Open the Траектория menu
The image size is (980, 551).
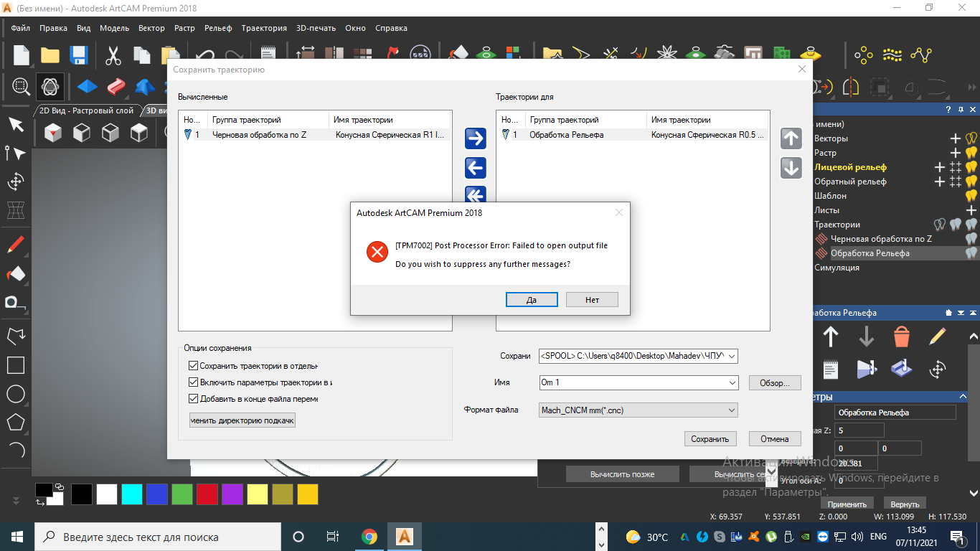(x=264, y=28)
